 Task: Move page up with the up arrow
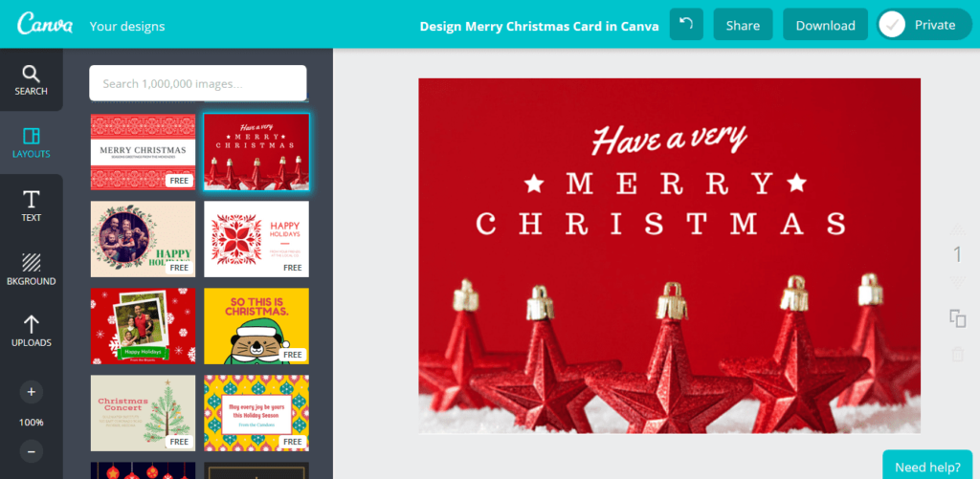pos(957,229)
